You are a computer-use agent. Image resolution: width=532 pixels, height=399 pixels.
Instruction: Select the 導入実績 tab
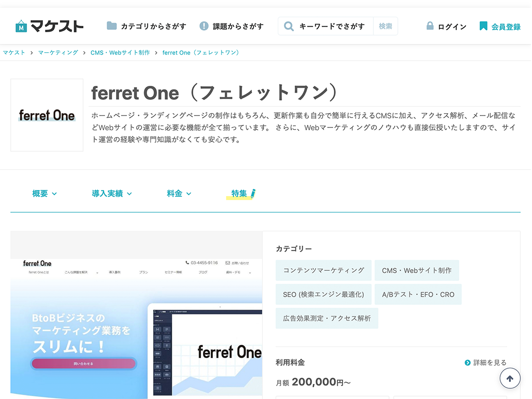pos(107,194)
